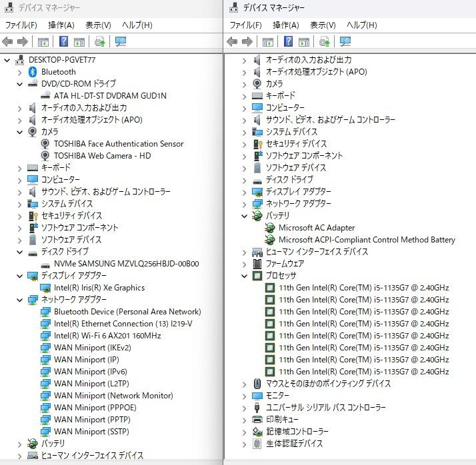Click blue Help icon in right window toolbar
Image resolution: width=476 pixels, height=465 pixels.
coord(288,41)
